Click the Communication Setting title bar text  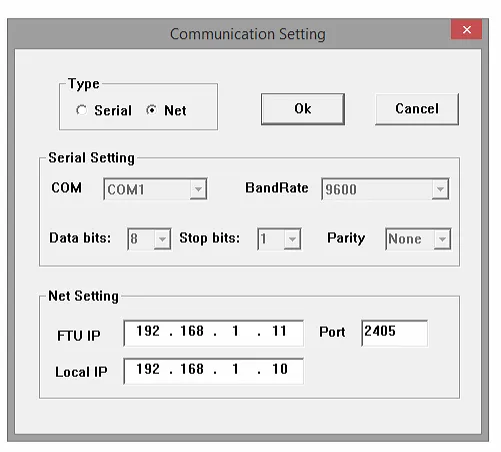[x=248, y=34]
